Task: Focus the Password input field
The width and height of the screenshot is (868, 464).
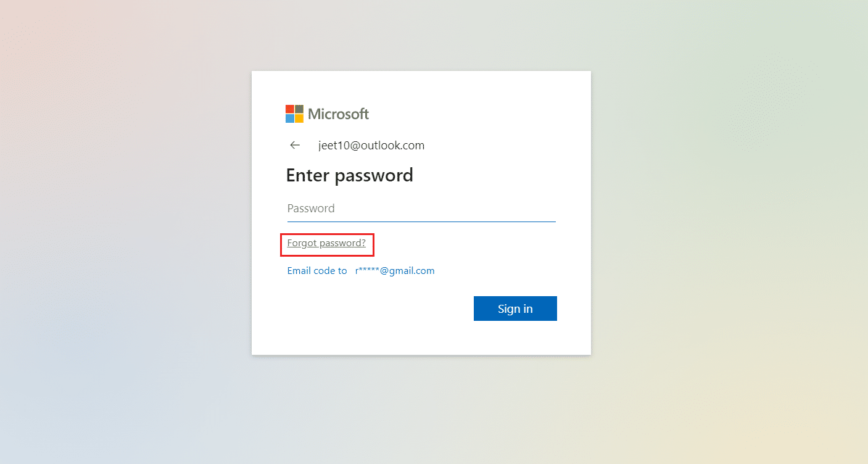Action: 421,209
